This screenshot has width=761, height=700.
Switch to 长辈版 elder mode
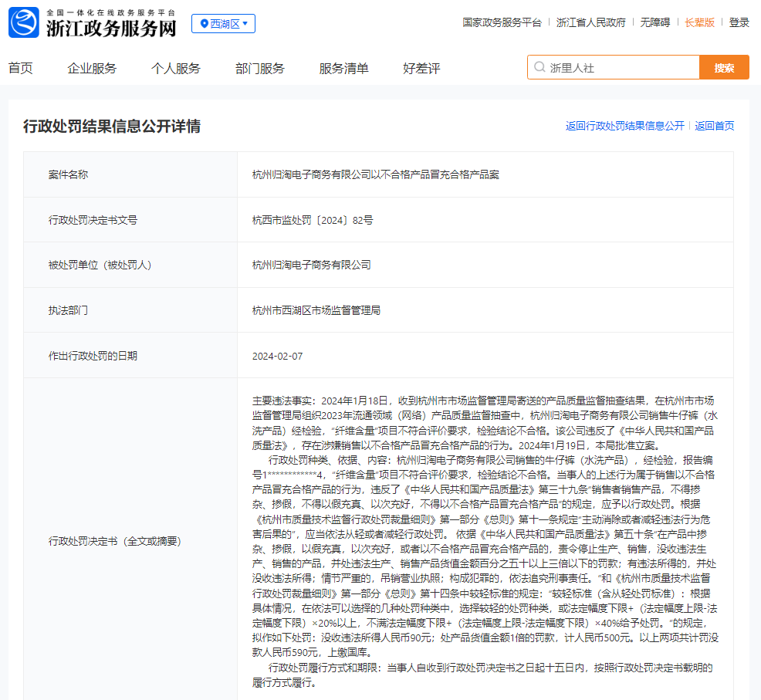pyautogui.click(x=699, y=22)
